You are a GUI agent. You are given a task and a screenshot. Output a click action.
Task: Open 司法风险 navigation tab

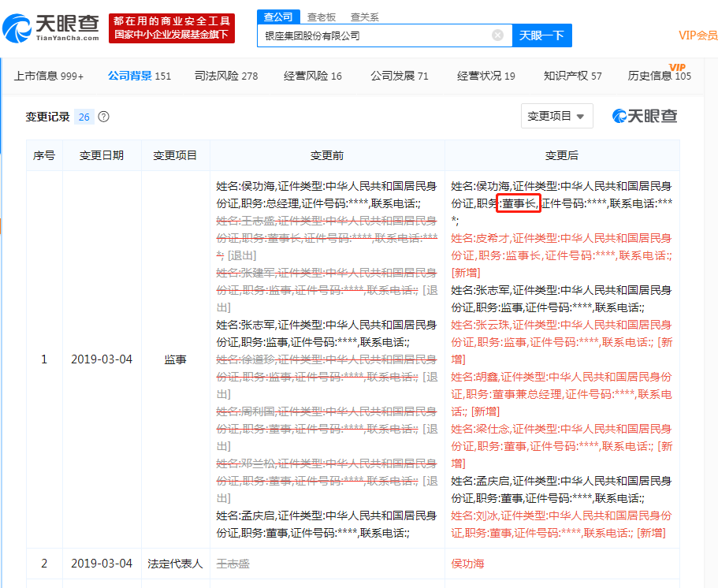[225, 76]
